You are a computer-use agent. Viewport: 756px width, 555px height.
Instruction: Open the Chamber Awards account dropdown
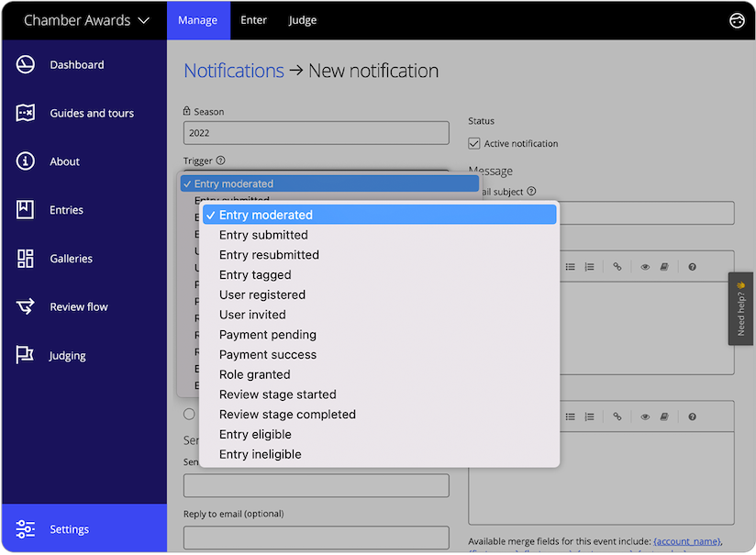pos(83,19)
